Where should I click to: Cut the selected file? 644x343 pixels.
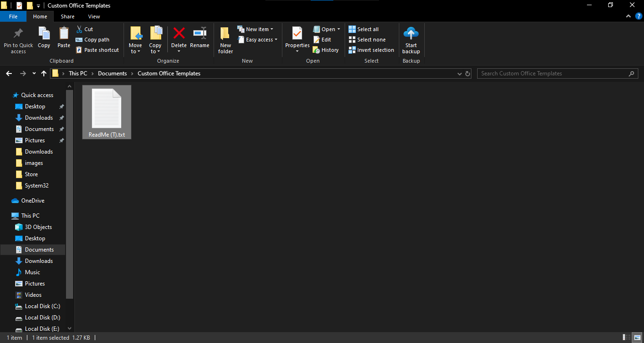[x=84, y=29]
